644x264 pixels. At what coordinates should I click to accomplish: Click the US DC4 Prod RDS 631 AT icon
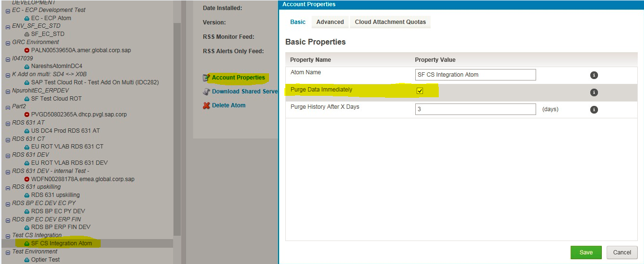point(27,131)
